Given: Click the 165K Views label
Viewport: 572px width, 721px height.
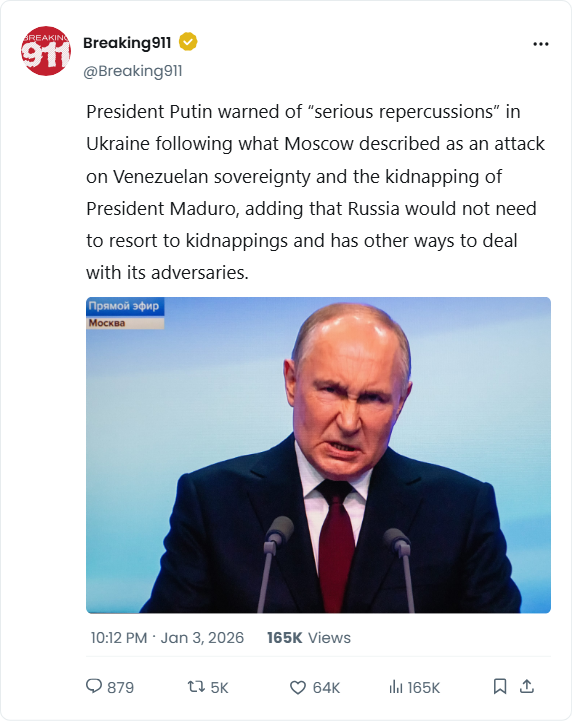Looking at the screenshot, I should pos(309,638).
